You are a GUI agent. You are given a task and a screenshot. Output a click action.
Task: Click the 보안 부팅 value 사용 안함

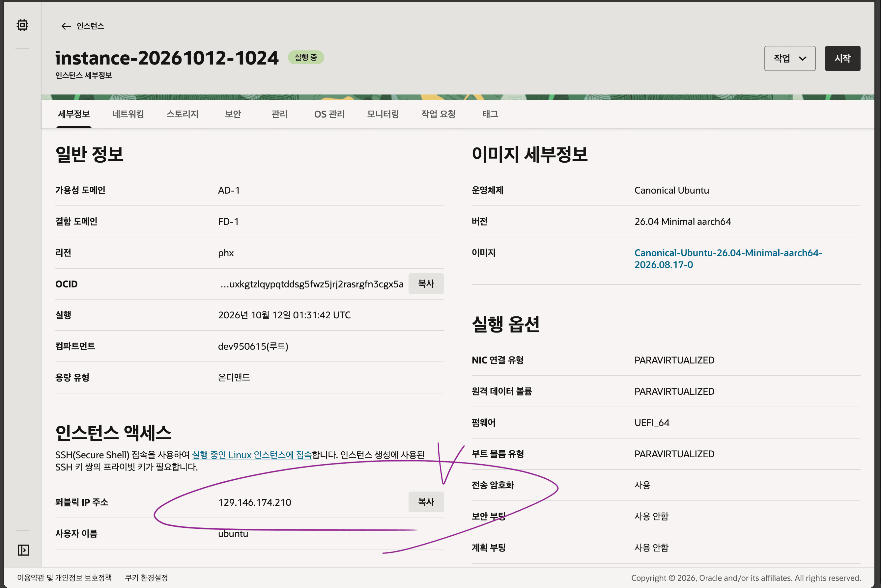[651, 516]
